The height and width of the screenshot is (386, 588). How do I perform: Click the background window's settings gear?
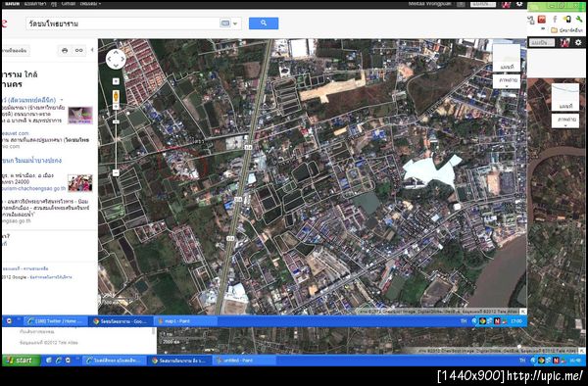(578, 42)
